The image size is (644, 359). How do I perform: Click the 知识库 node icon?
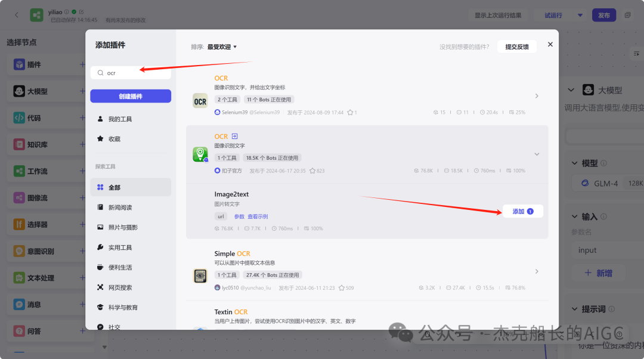pyautogui.click(x=19, y=144)
